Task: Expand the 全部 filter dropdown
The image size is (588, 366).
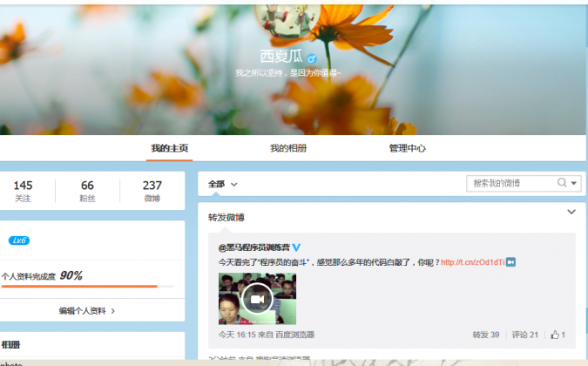Action: pos(223,184)
